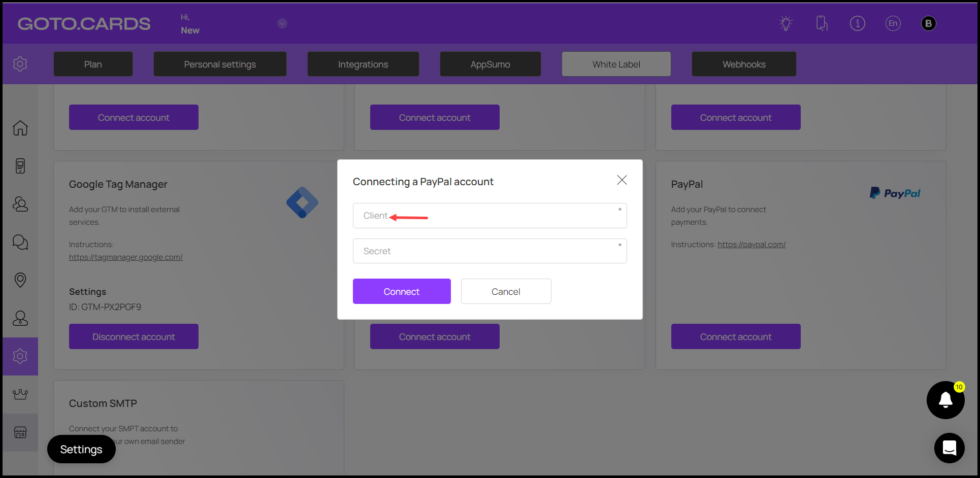Close the PayPal dialog with X

pos(622,180)
